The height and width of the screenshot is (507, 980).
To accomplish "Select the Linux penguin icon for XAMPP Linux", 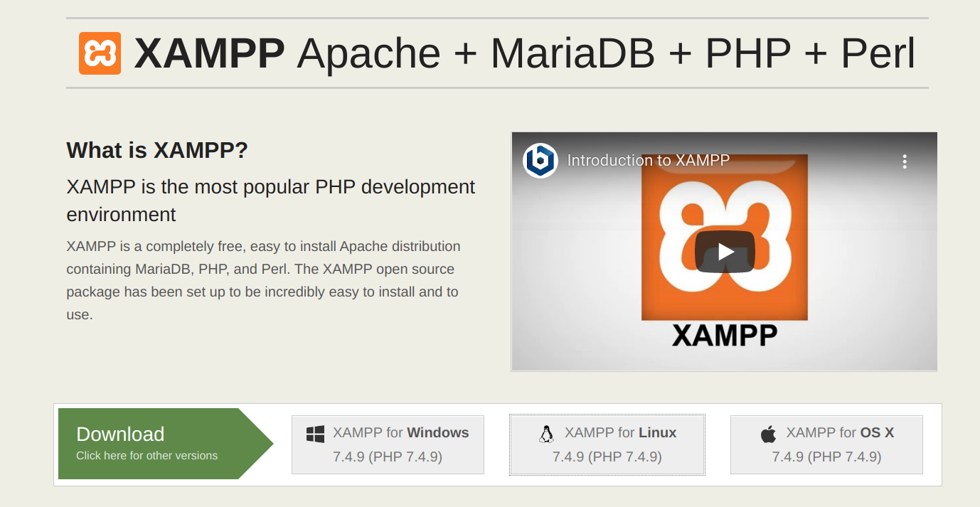I will point(547,432).
